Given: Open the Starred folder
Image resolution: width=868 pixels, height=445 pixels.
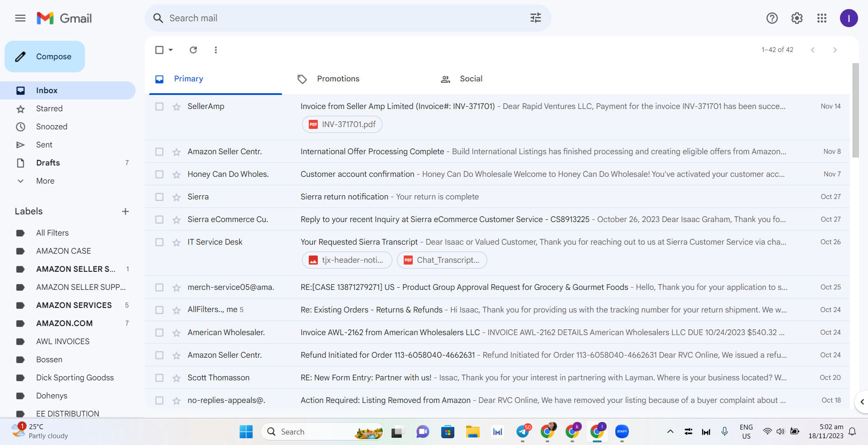Looking at the screenshot, I should [x=68, y=109].
